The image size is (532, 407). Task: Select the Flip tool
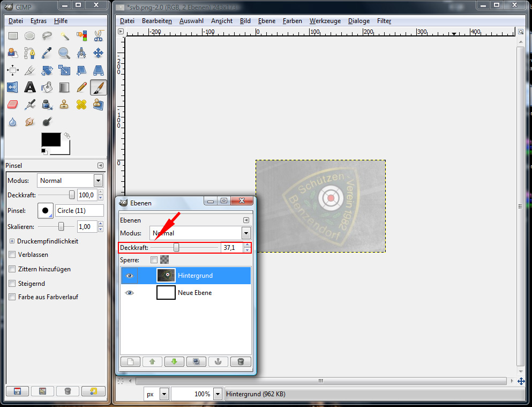13,87
